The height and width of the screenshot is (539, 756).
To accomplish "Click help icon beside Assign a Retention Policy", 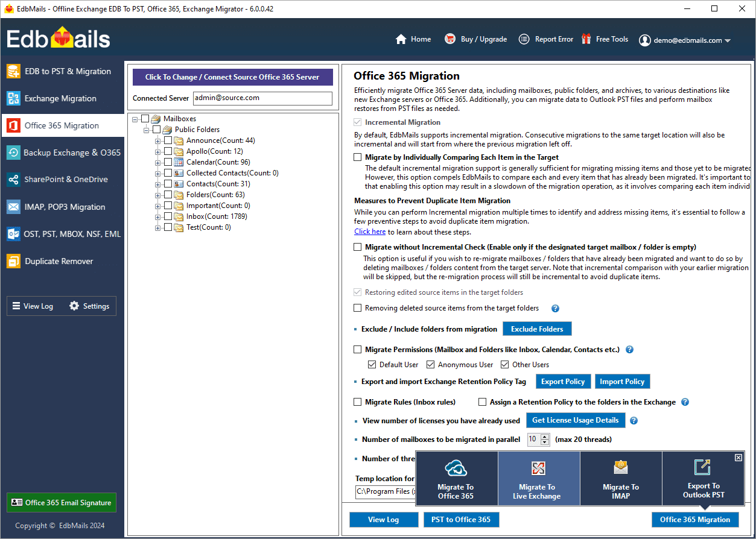I will pyautogui.click(x=685, y=402).
